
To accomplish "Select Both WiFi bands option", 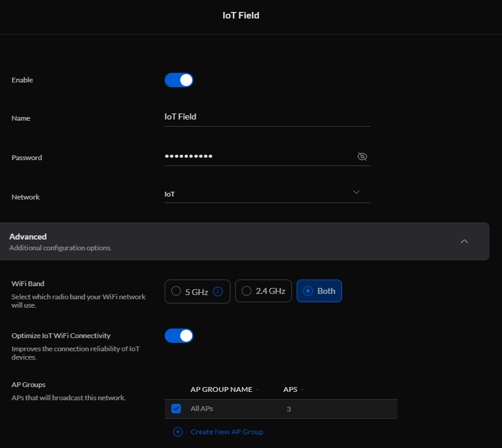I will pyautogui.click(x=319, y=291).
